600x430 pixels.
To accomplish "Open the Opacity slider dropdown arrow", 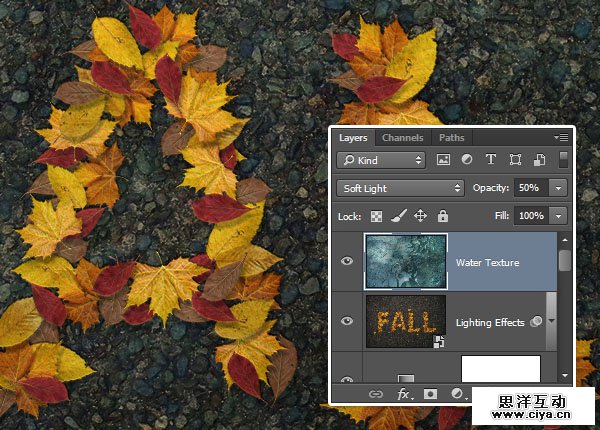I will pos(557,188).
